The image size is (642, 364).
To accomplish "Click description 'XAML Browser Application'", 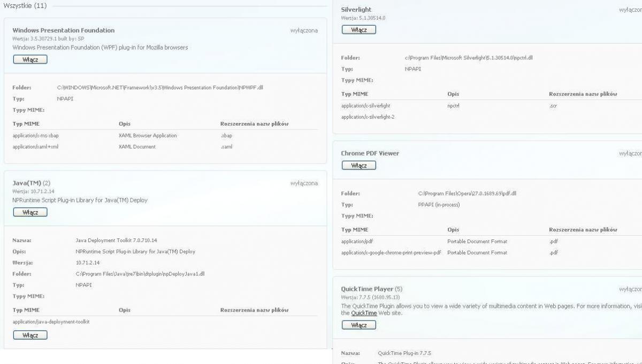I will click(148, 136).
